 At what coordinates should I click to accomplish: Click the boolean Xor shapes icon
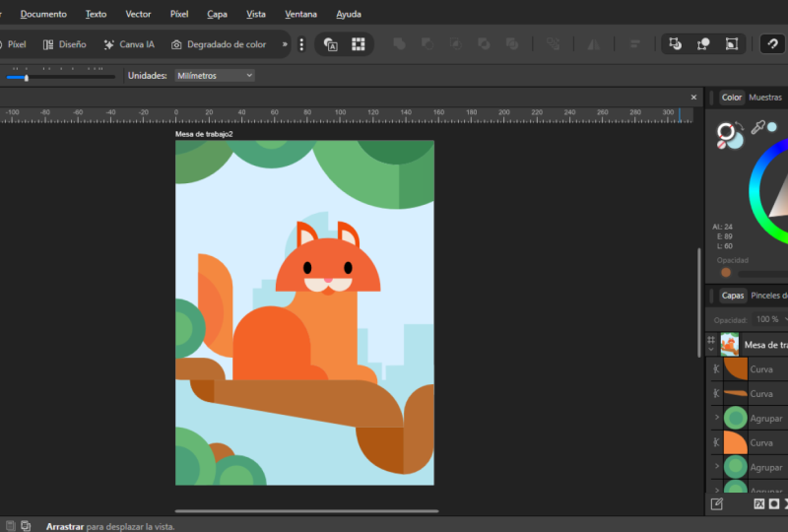point(484,44)
